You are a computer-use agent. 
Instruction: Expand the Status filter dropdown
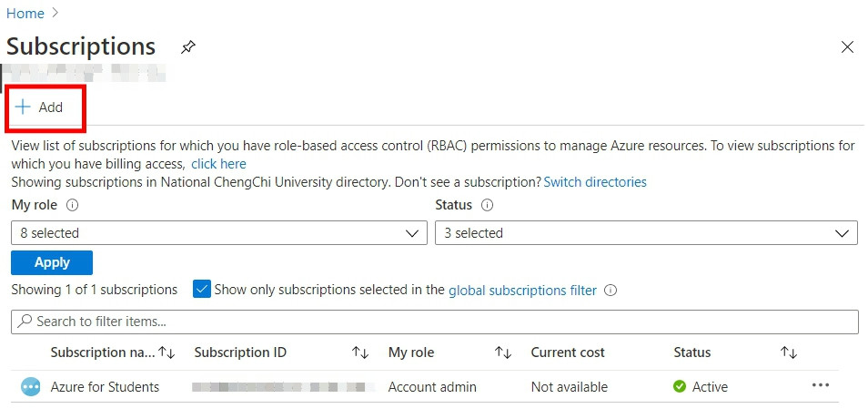click(646, 233)
